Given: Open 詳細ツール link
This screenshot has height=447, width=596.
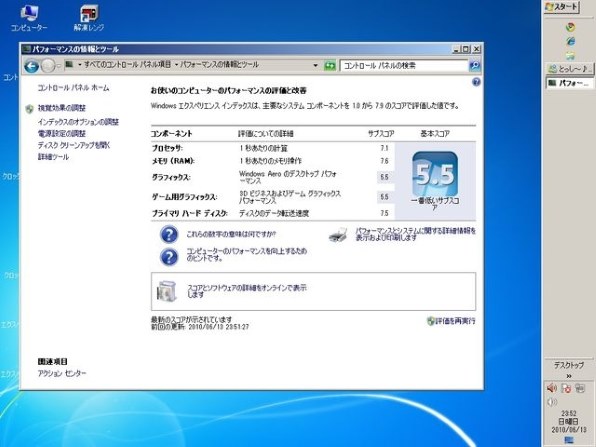Looking at the screenshot, I should point(53,157).
